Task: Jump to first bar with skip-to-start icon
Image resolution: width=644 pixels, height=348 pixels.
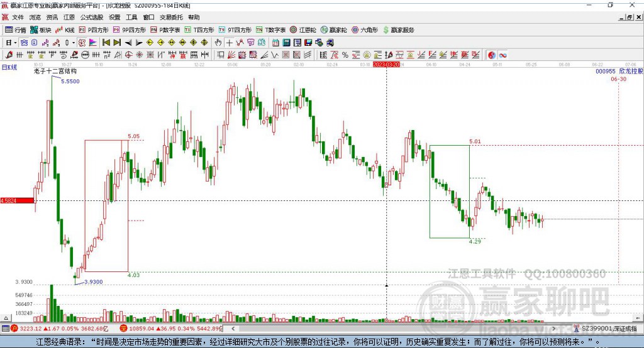Action: [x=106, y=43]
